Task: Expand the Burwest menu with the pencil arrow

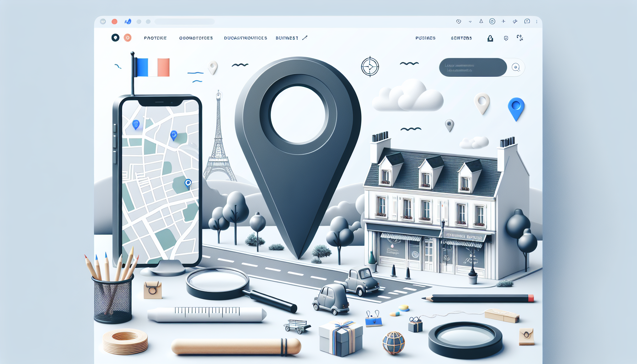Action: click(304, 38)
